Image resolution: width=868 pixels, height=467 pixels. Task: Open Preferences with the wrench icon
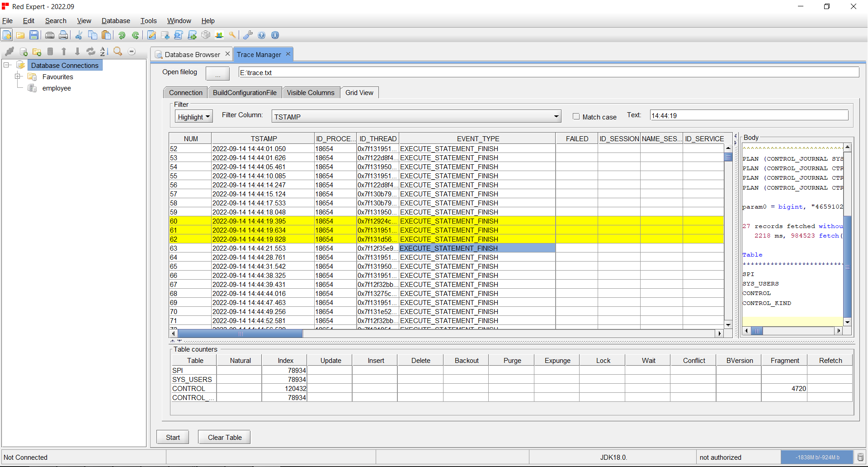click(247, 35)
